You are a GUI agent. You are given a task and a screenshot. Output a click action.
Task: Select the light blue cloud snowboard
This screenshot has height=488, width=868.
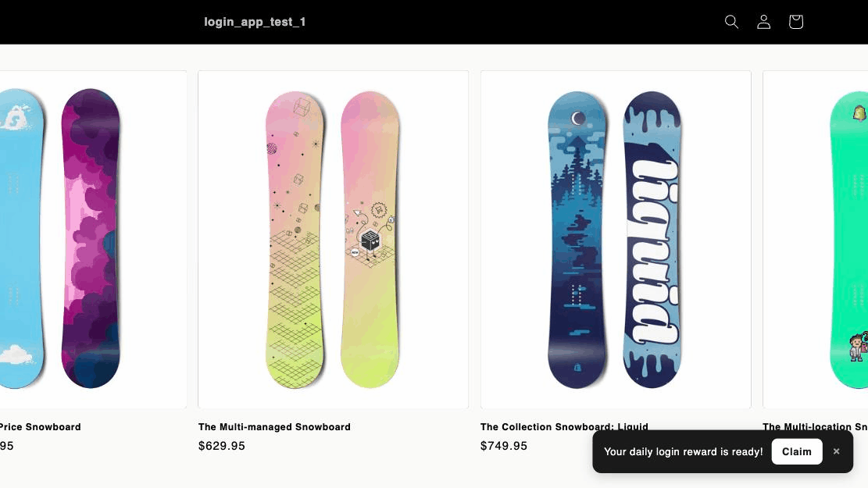click(x=21, y=238)
